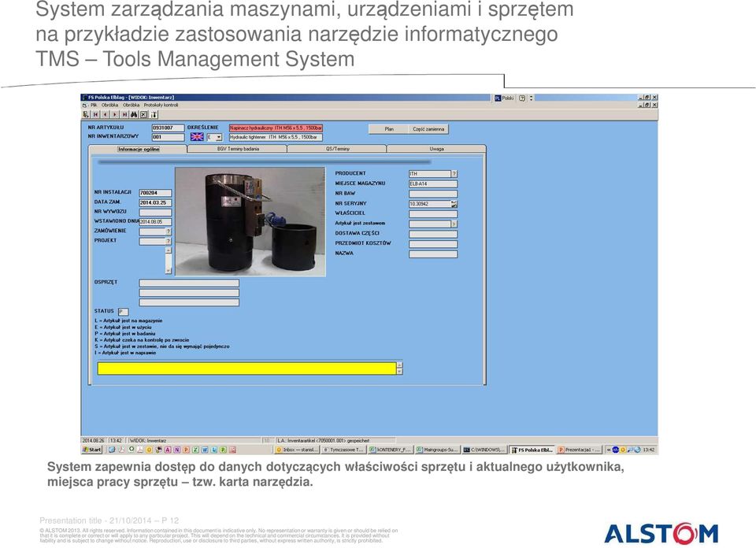756x548 pixels.
Task: Click the NR ARTYKUŁU field
Action: 168,128
